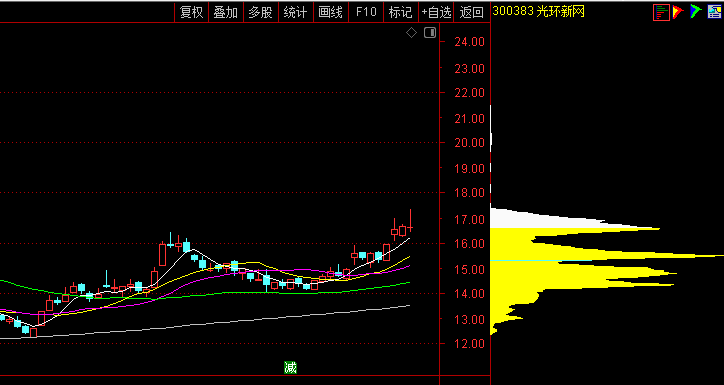Click the green 减 marker on timeline
724x385 pixels.
pyautogui.click(x=290, y=367)
